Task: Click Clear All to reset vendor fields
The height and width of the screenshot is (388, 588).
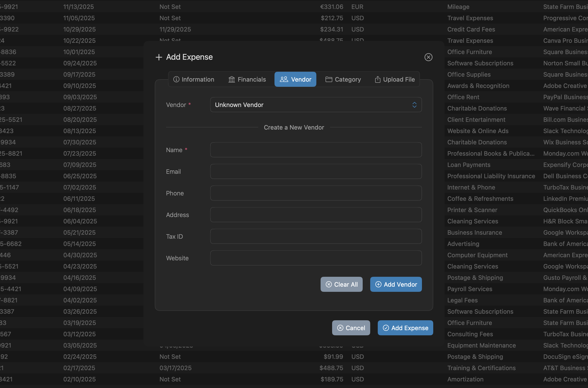Action: (x=342, y=284)
